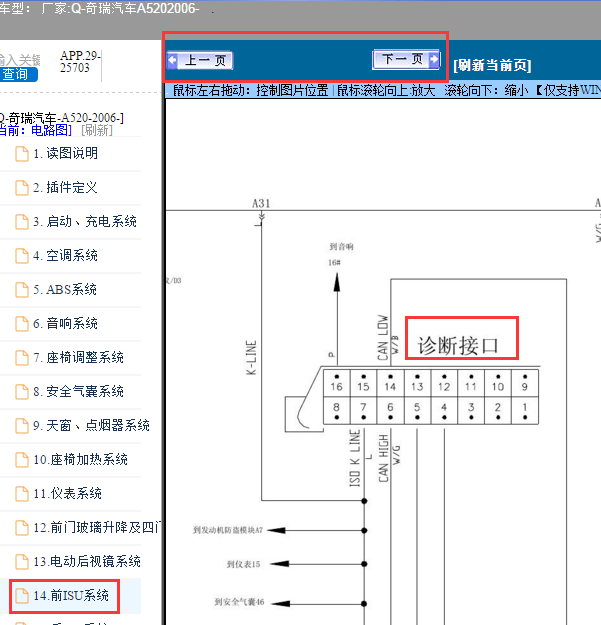Open 2. 插件定义 entry
This screenshot has height=625, width=601.
pos(65,187)
